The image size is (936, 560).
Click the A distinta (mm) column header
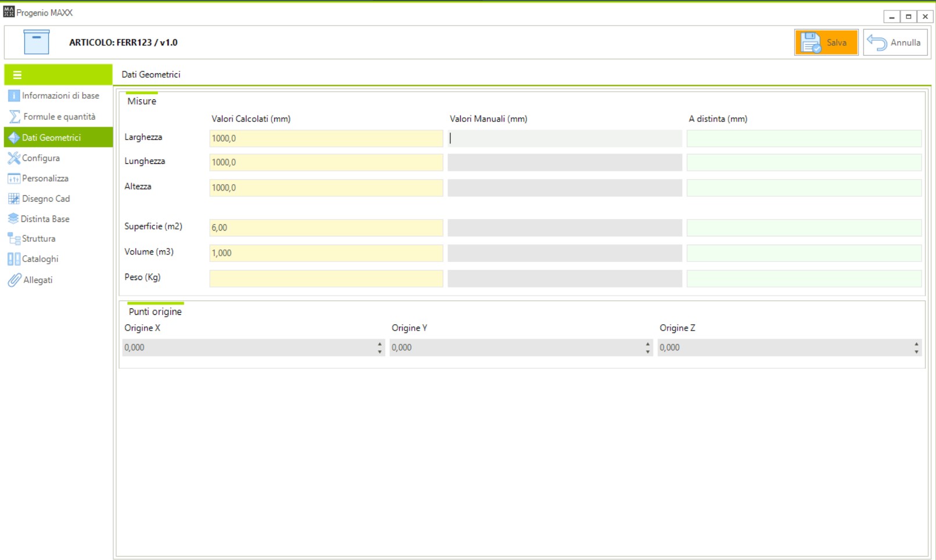[718, 119]
